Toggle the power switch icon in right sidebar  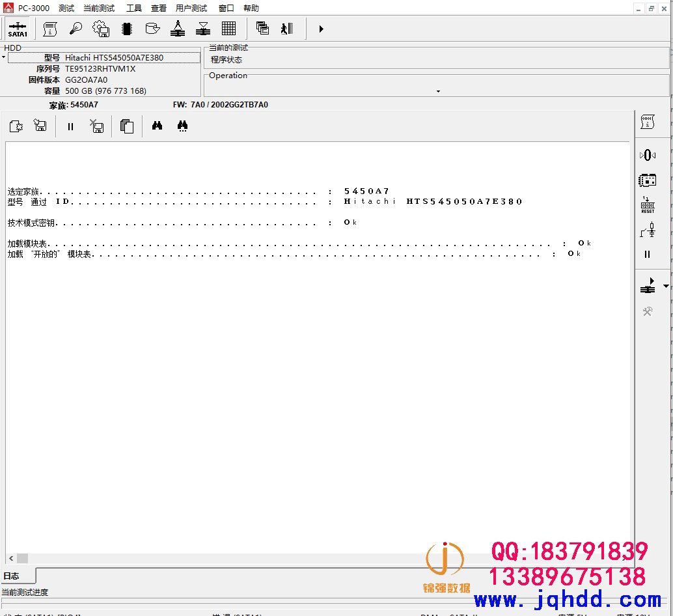coord(648,230)
